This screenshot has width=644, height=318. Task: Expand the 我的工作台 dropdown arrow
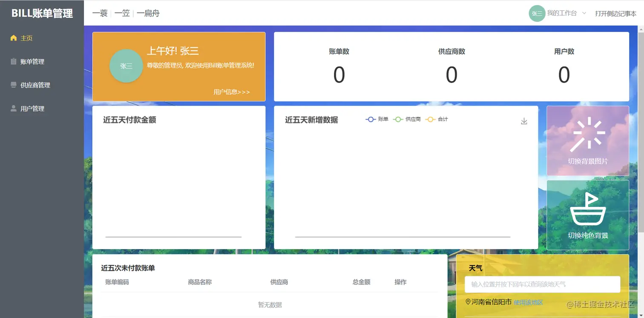tap(584, 13)
